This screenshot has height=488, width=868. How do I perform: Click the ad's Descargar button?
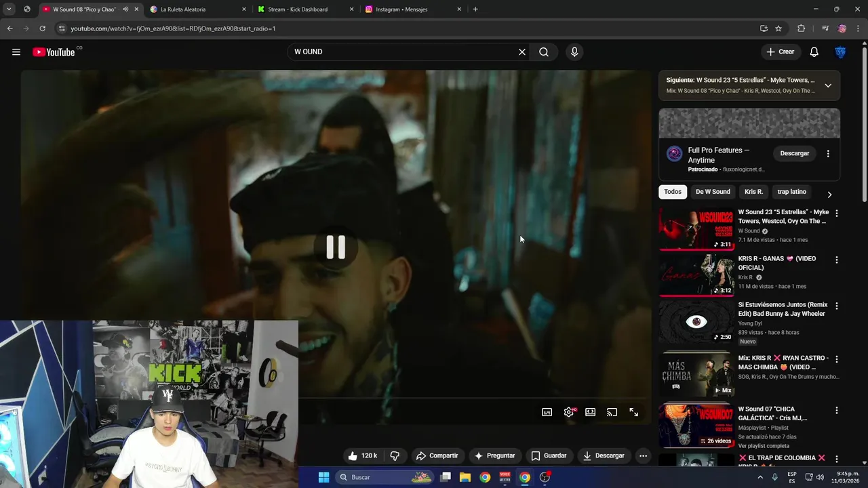coord(795,154)
